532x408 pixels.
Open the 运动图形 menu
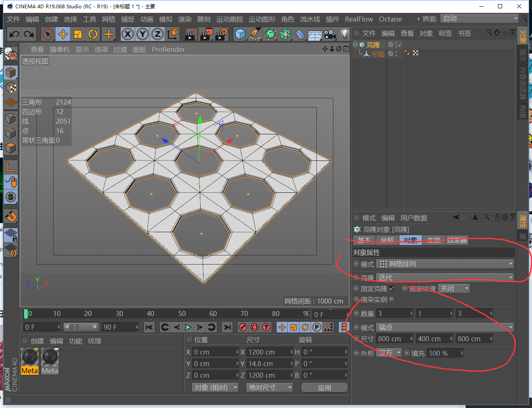pyautogui.click(x=262, y=19)
